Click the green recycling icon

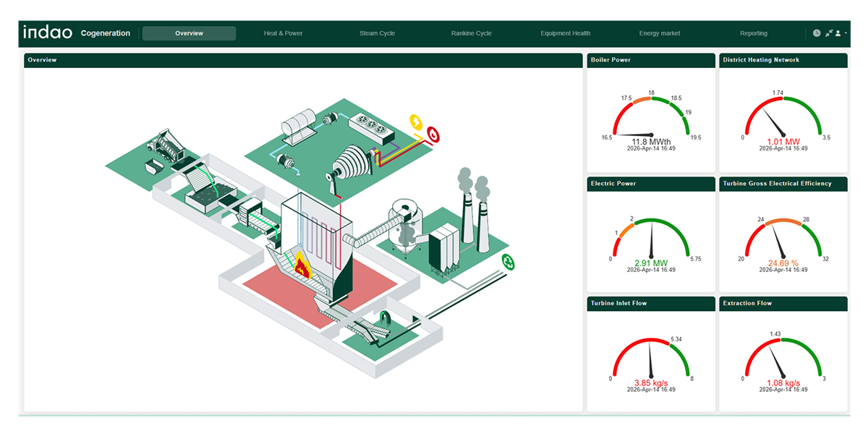tap(509, 263)
